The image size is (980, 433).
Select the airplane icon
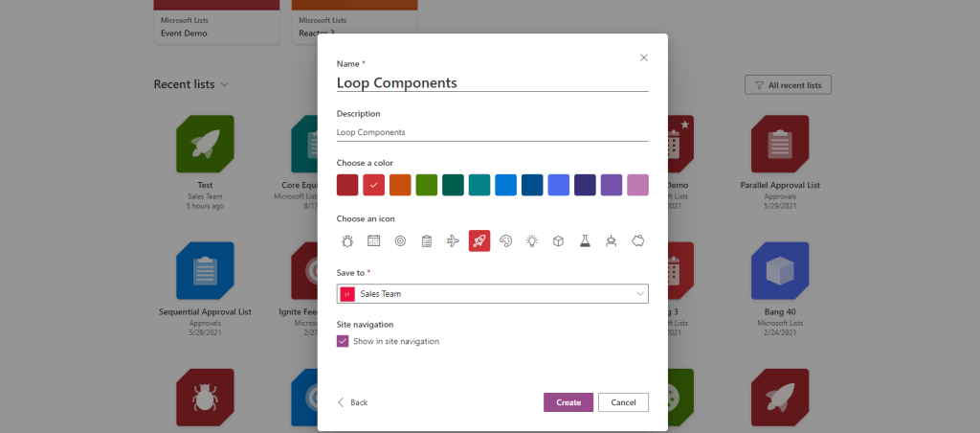click(x=453, y=240)
